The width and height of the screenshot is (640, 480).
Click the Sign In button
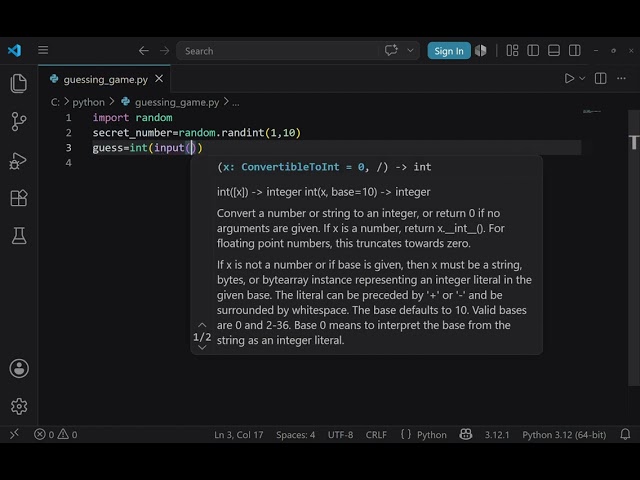pos(449,51)
